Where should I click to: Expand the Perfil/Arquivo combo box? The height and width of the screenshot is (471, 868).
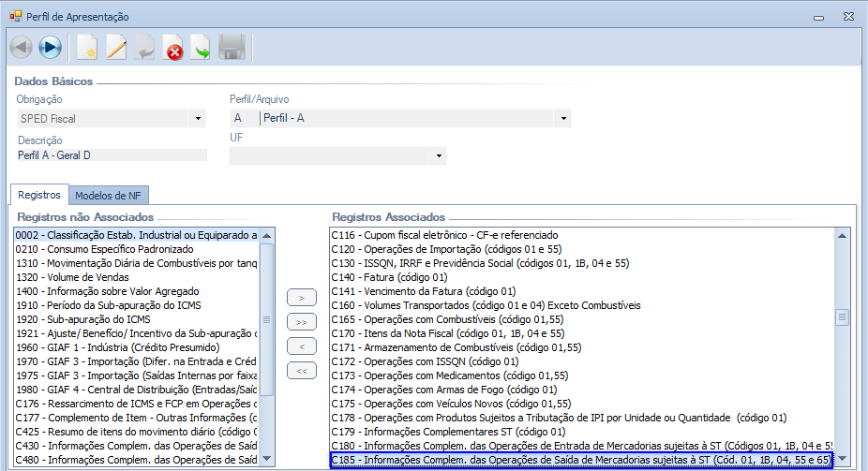tap(563, 119)
